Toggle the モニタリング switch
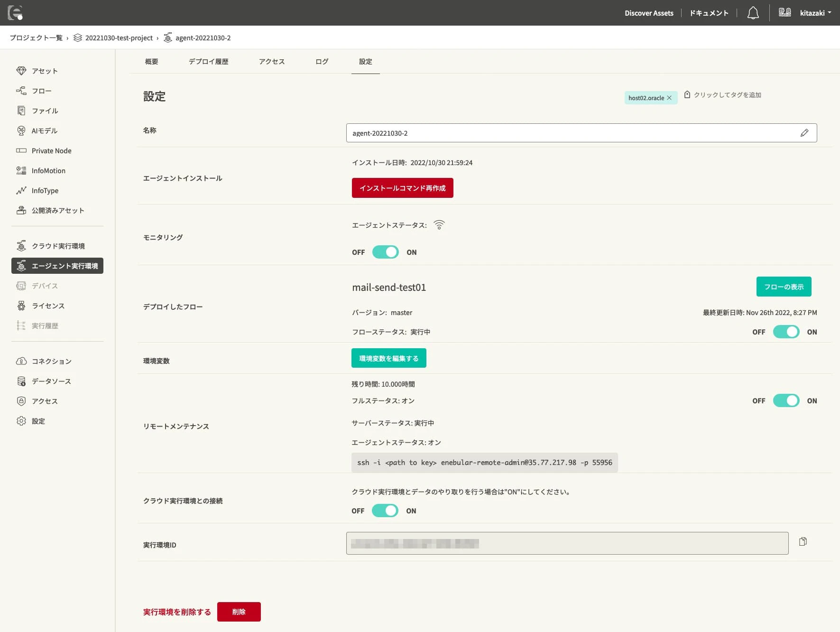Image resolution: width=840 pixels, height=632 pixels. click(385, 252)
